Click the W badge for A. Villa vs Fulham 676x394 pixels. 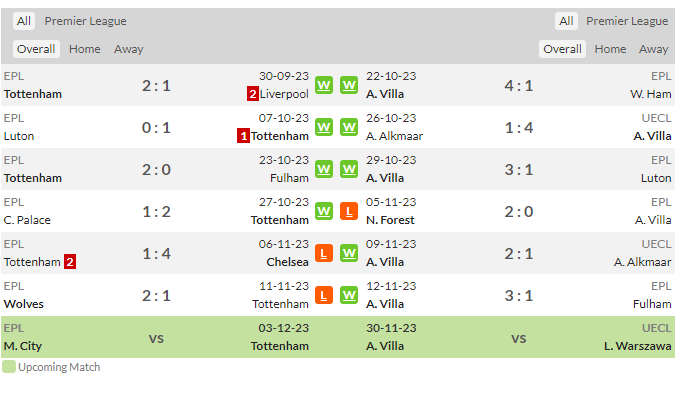[x=349, y=295]
